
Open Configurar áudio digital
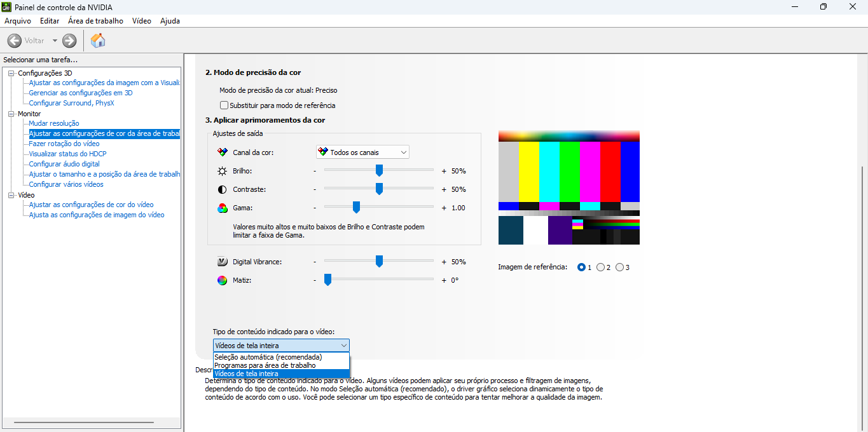tap(64, 164)
